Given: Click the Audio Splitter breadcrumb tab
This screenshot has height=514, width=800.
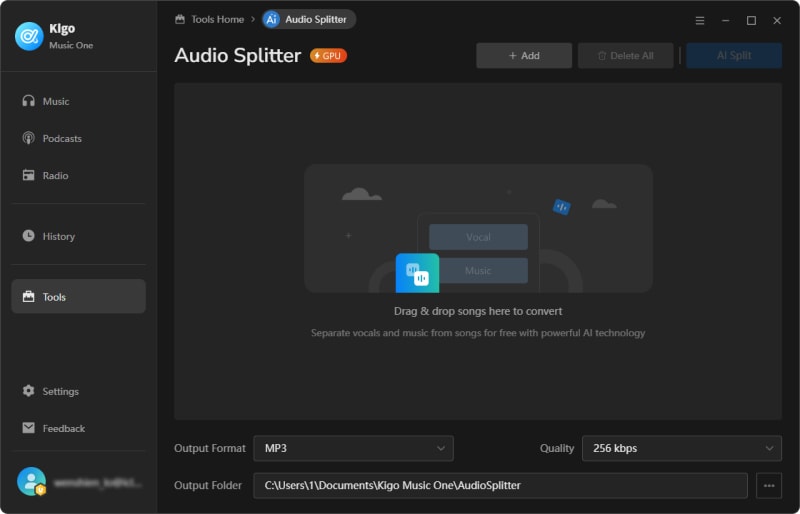Looking at the screenshot, I should 309,19.
